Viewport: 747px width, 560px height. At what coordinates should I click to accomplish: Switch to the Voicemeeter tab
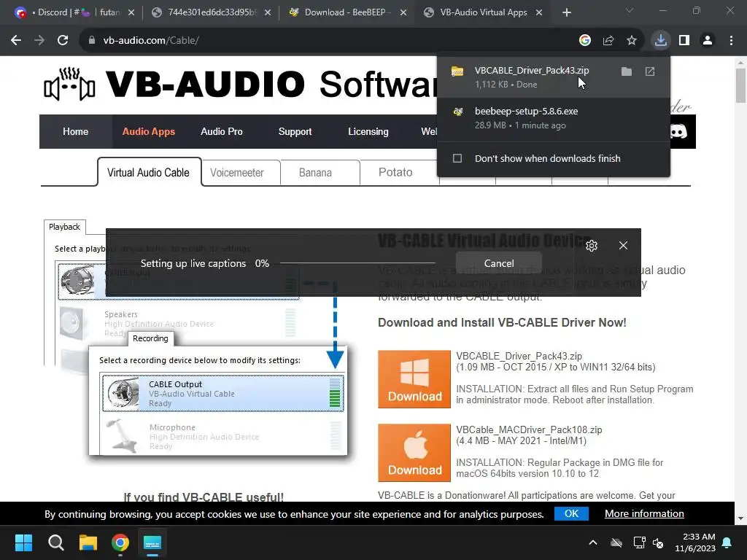pos(237,172)
